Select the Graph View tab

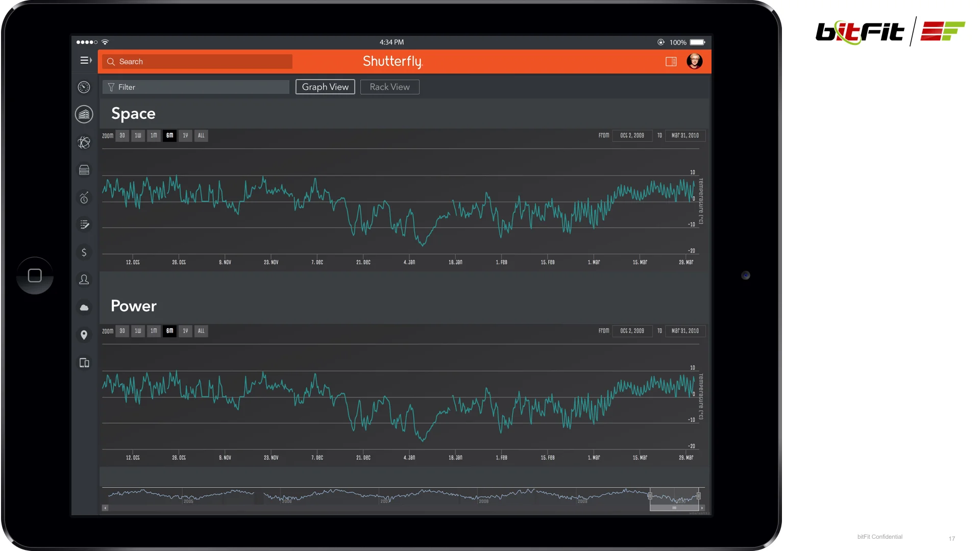pos(325,87)
